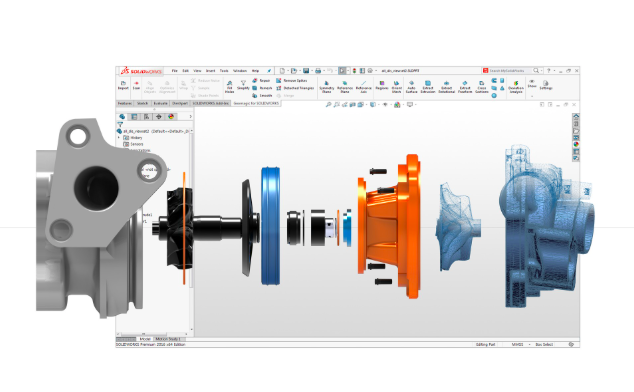Open the Insert menu

[x=210, y=71]
